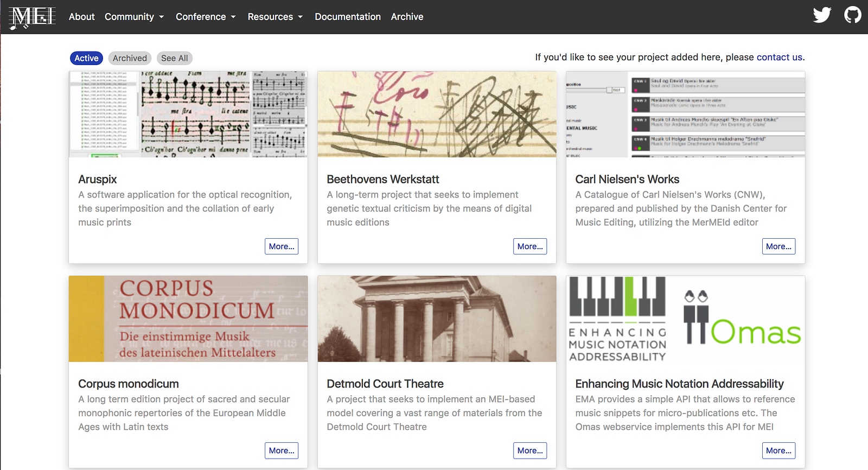
Task: Open the Aruspix music print thumbnail
Action: (188, 115)
